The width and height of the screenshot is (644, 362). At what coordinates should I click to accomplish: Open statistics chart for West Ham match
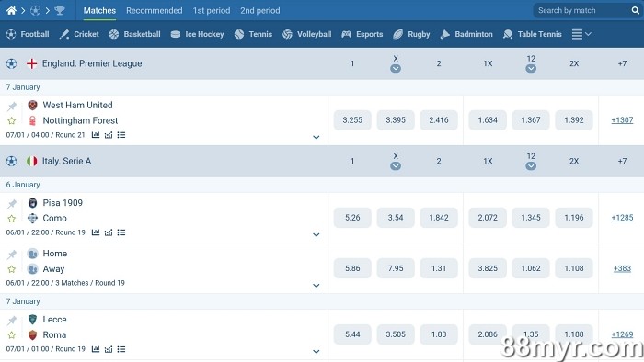point(96,135)
